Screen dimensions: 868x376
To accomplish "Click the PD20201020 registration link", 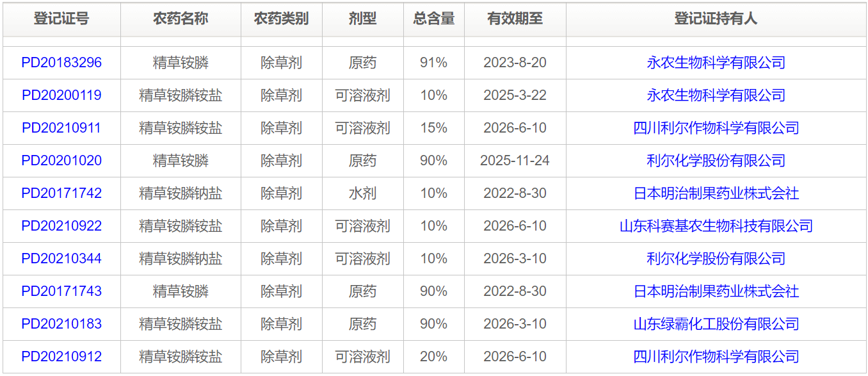I will coord(61,161).
